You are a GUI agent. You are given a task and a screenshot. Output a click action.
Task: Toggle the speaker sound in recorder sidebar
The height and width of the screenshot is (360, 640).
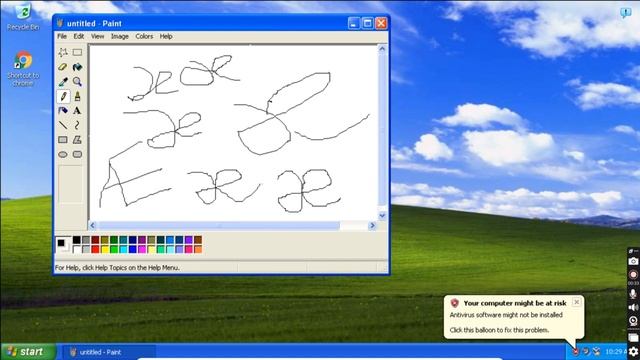(633, 307)
